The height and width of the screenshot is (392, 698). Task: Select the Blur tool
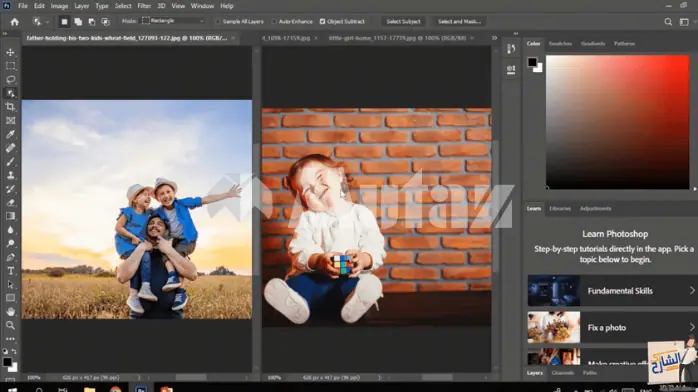click(x=10, y=230)
